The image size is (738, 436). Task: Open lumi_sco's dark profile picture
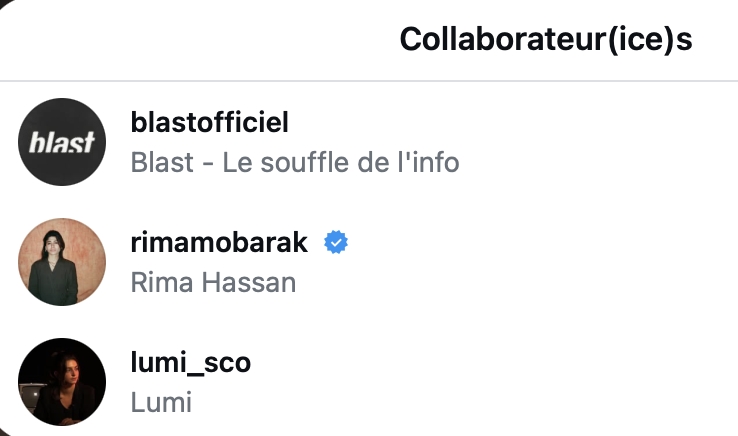coord(62,382)
